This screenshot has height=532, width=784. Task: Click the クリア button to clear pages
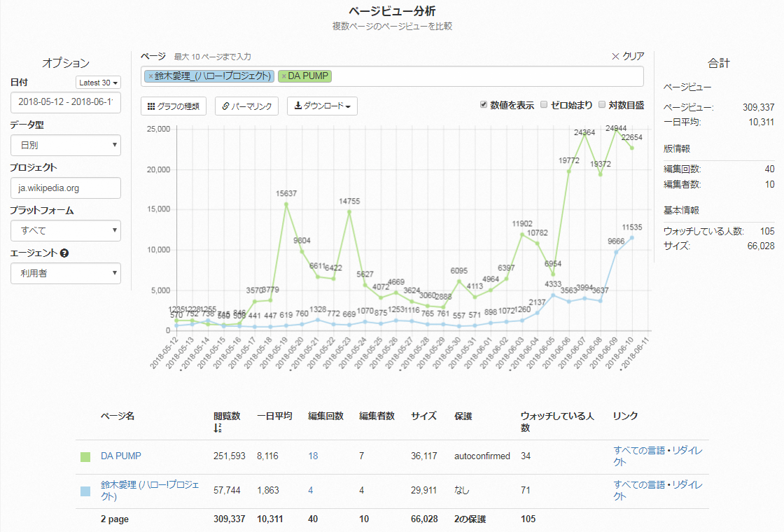pos(628,56)
